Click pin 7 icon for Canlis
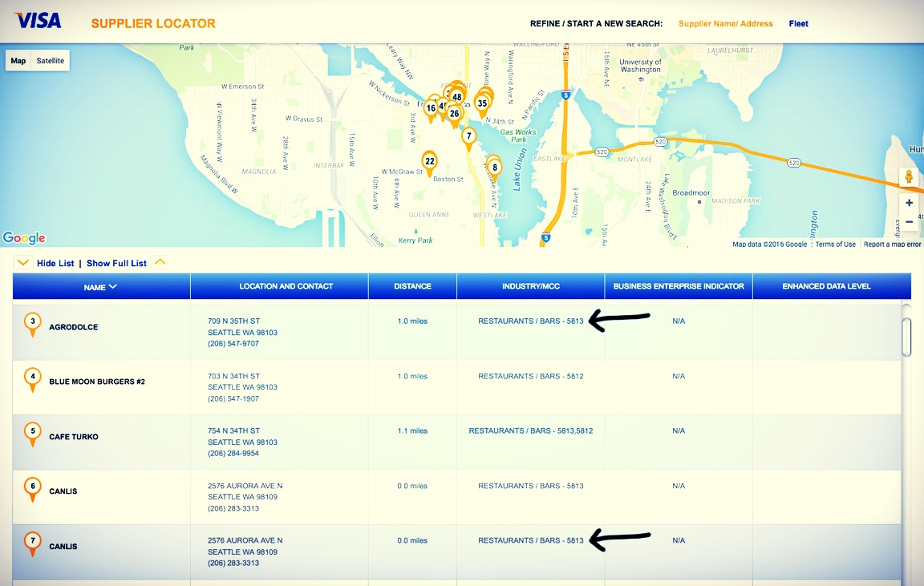The height and width of the screenshot is (586, 924). (33, 544)
